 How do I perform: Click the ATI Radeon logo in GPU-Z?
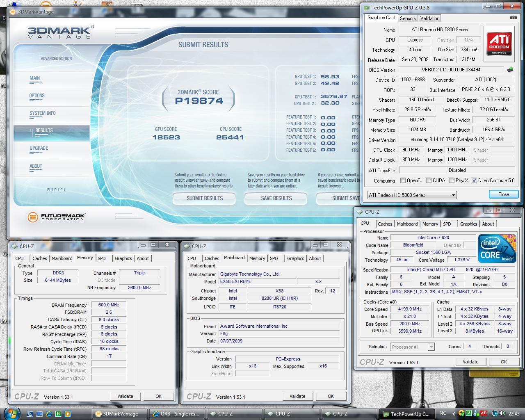499,43
